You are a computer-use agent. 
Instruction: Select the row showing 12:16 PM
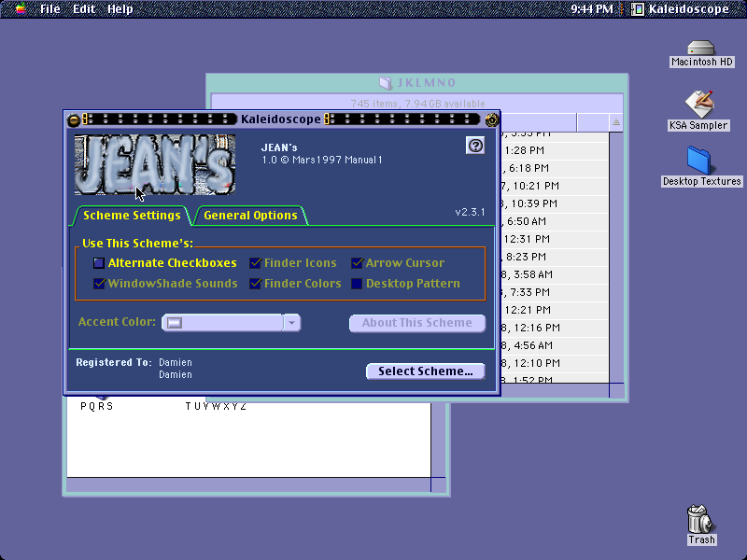click(x=555, y=328)
